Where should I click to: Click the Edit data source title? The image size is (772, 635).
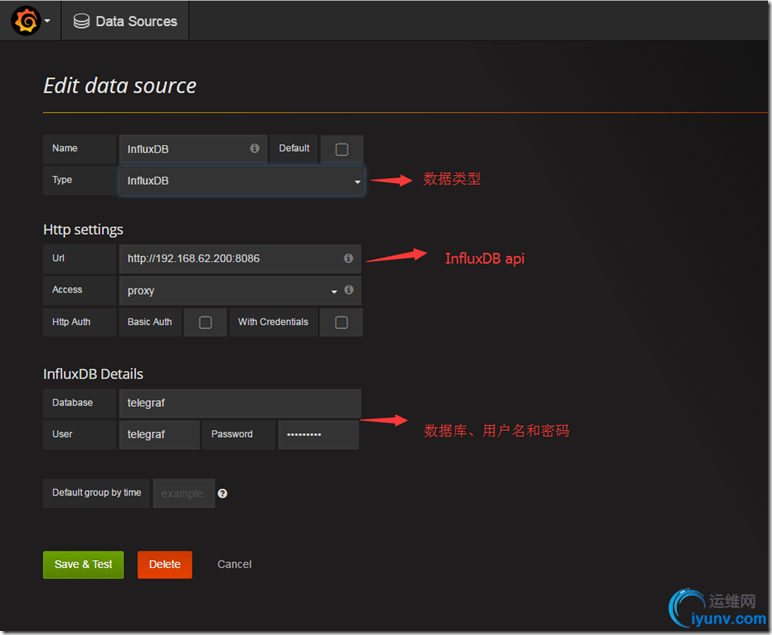(120, 86)
